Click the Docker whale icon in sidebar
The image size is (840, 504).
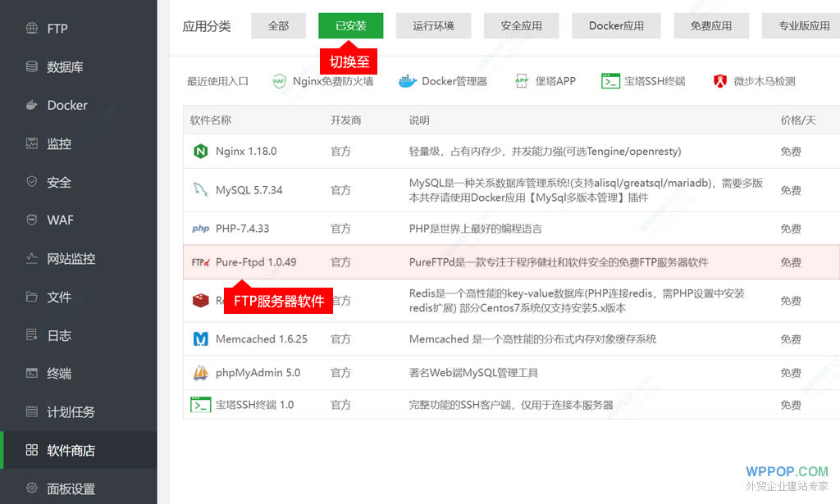click(x=32, y=105)
